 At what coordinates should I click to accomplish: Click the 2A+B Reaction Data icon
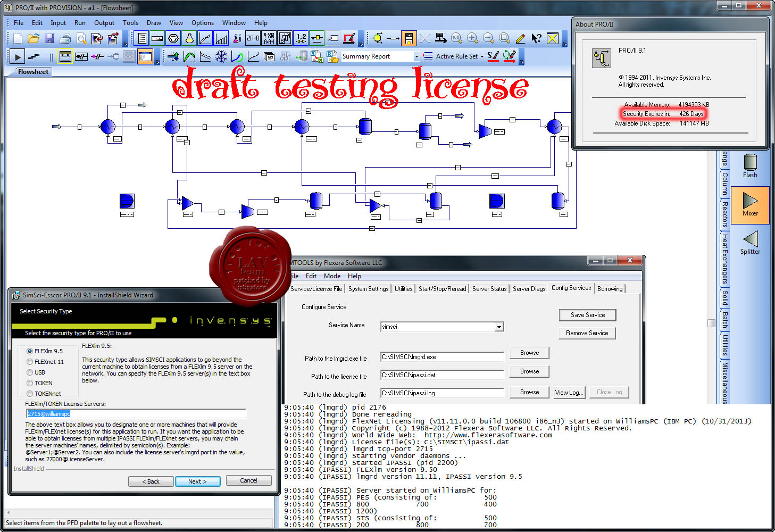tap(253, 38)
